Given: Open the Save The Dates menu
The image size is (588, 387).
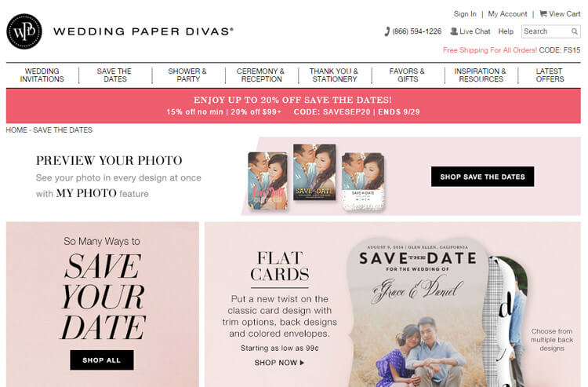Looking at the screenshot, I should (114, 75).
